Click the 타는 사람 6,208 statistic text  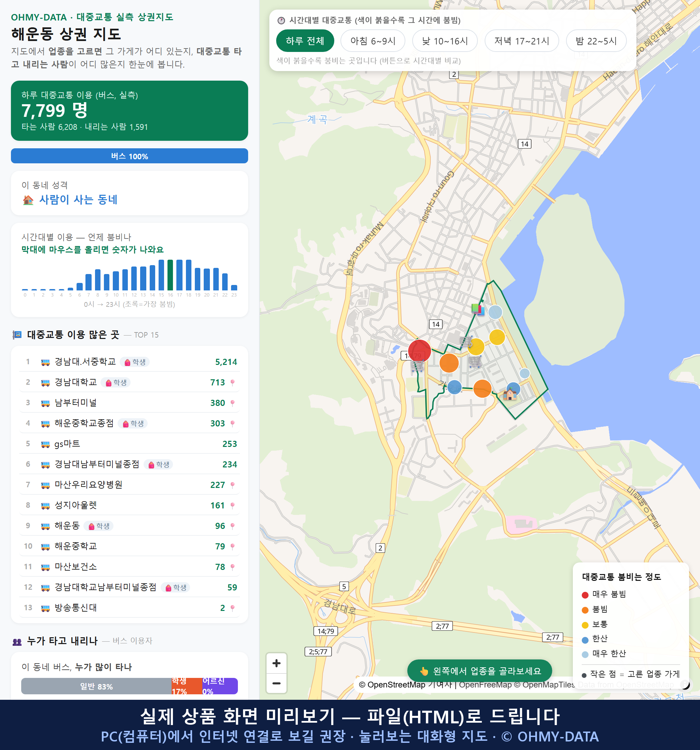50,127
